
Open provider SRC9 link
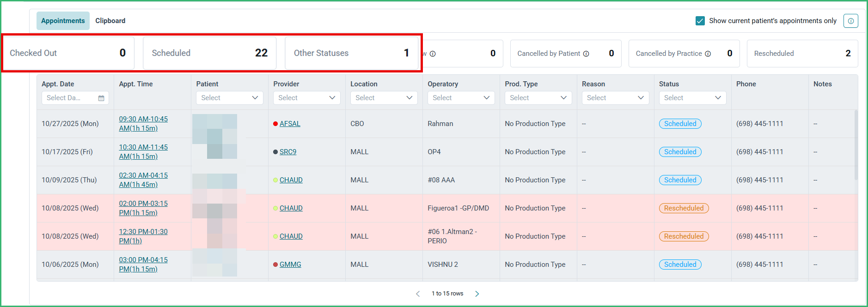(x=288, y=152)
